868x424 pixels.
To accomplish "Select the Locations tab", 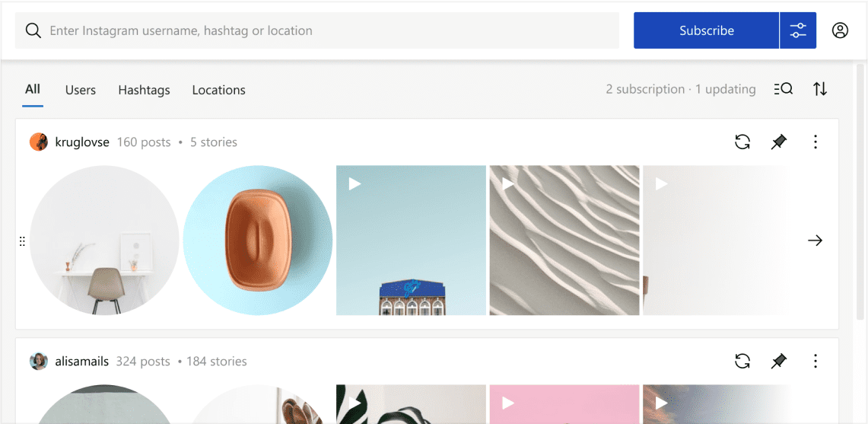I will tap(218, 90).
